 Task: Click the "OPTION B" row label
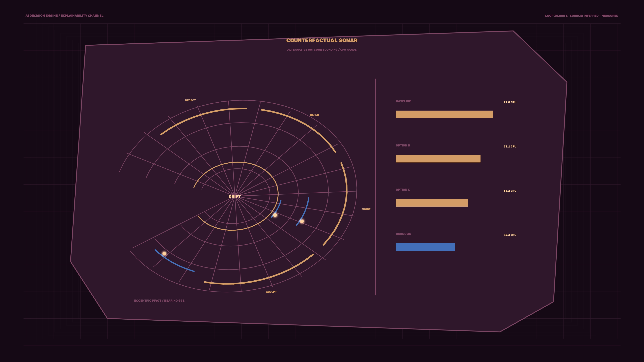click(x=403, y=145)
